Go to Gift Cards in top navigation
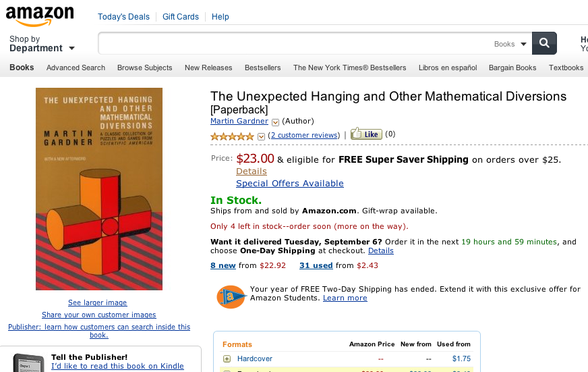Image resolution: width=588 pixels, height=372 pixels. (181, 17)
